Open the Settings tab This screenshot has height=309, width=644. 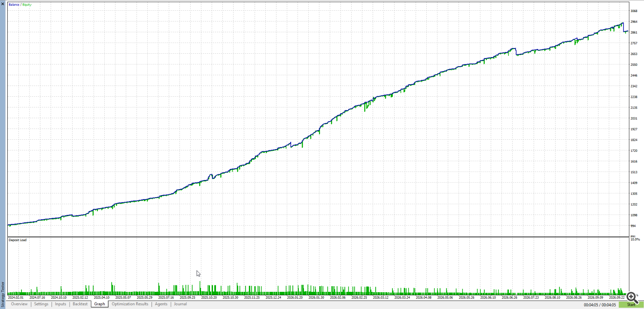click(41, 304)
